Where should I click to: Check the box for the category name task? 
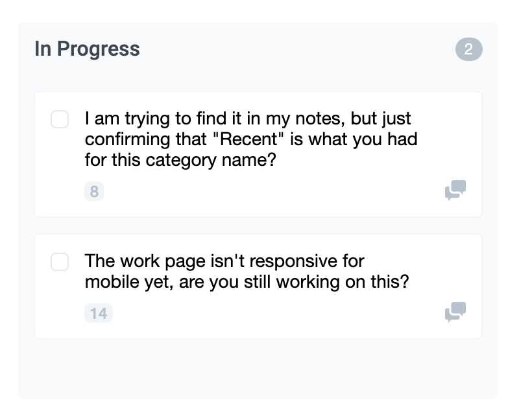click(x=60, y=119)
